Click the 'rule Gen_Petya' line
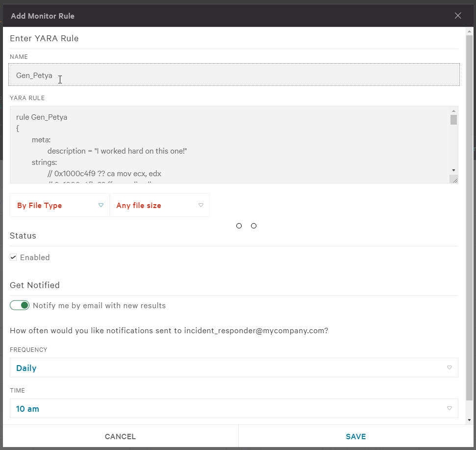This screenshot has width=476, height=450. (x=42, y=117)
